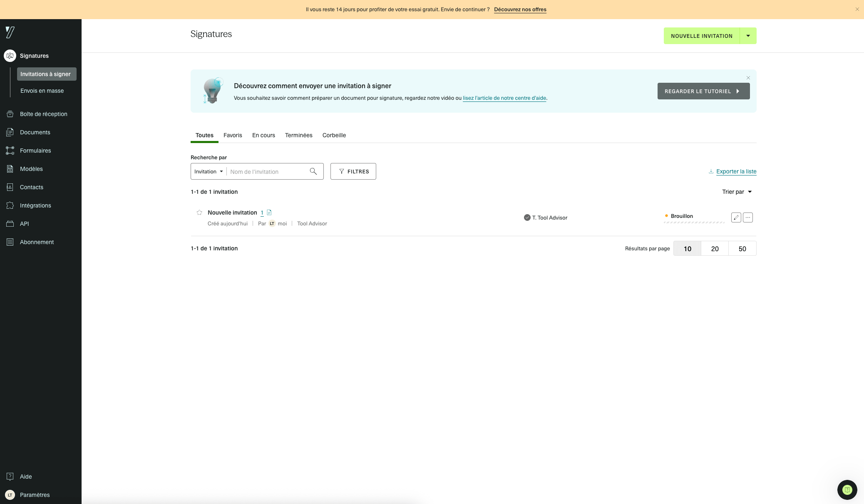Viewport: 864px width, 504px height.
Task: Set results per page to 50
Action: (x=742, y=249)
